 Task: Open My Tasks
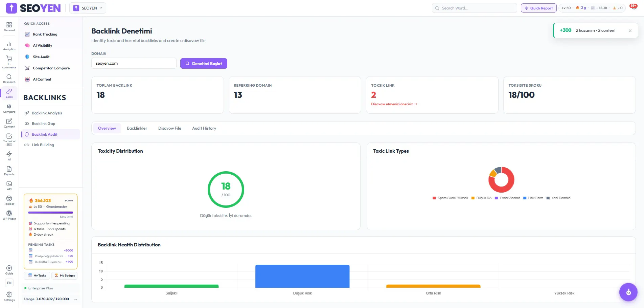pos(37,276)
